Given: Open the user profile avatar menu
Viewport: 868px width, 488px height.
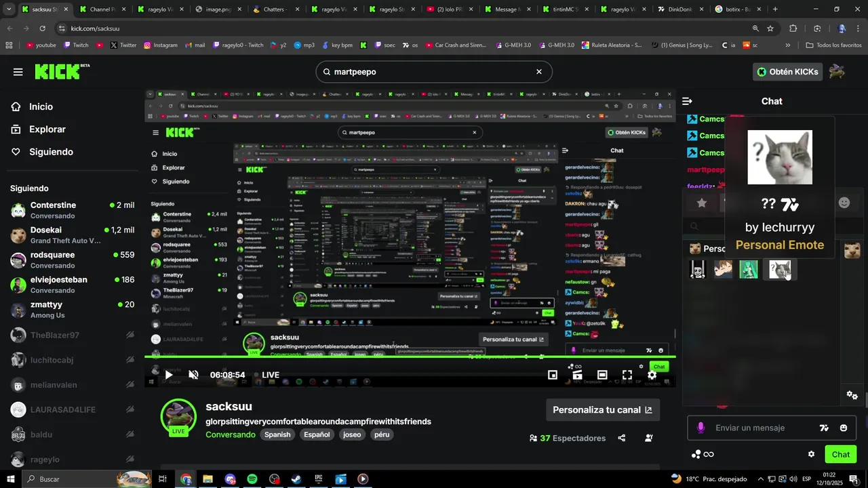Looking at the screenshot, I should click(837, 72).
